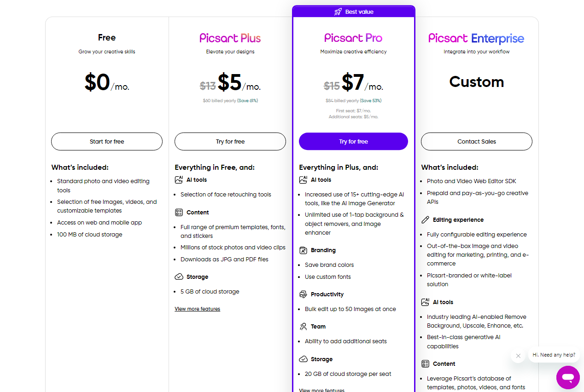Image resolution: width=584 pixels, height=392 pixels.
Task: Click Try for free under Picsart Plus
Action: 230,142
